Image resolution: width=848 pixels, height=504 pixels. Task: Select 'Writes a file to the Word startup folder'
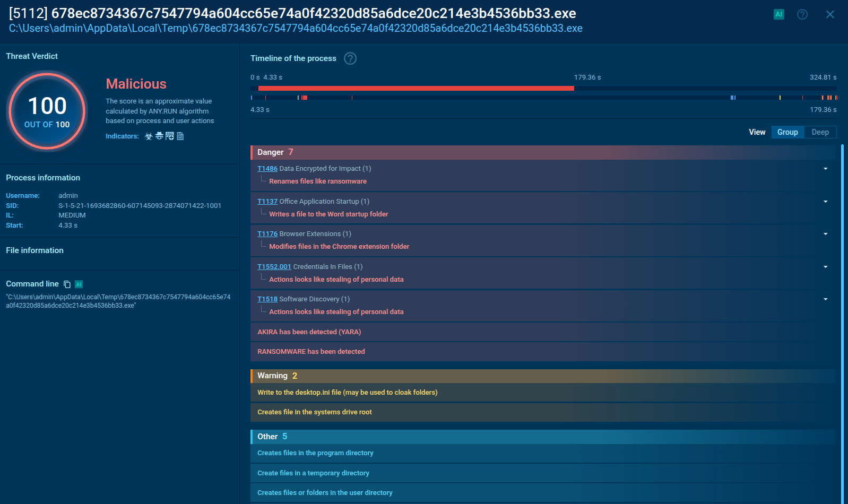point(328,214)
